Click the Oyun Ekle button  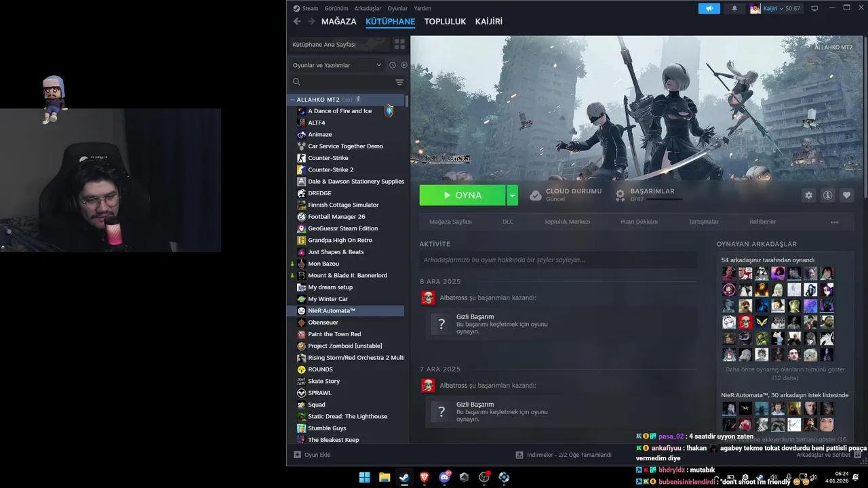312,455
